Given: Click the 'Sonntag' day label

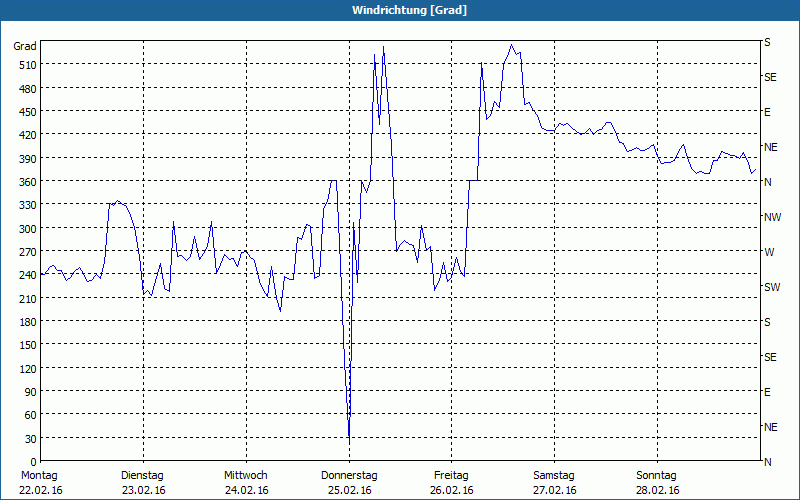Looking at the screenshot, I should coord(656,476).
